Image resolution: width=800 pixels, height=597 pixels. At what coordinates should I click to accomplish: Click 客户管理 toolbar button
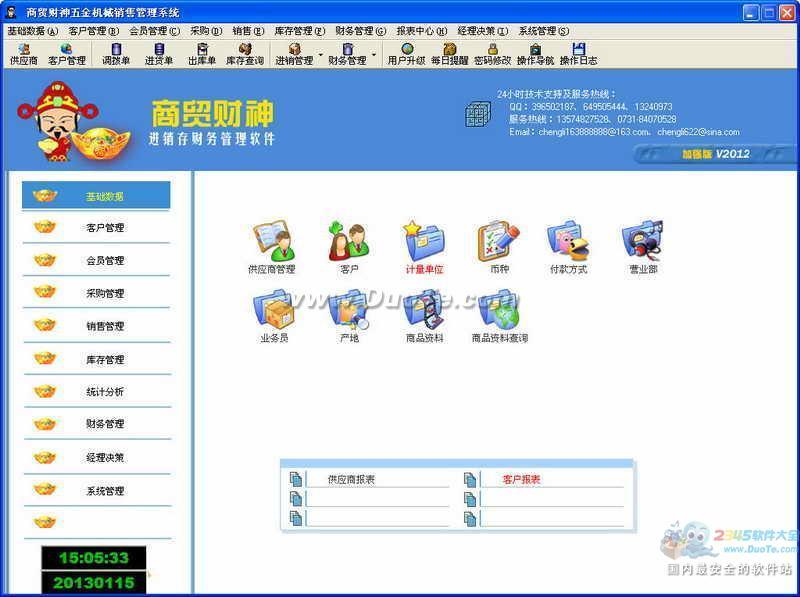point(67,54)
